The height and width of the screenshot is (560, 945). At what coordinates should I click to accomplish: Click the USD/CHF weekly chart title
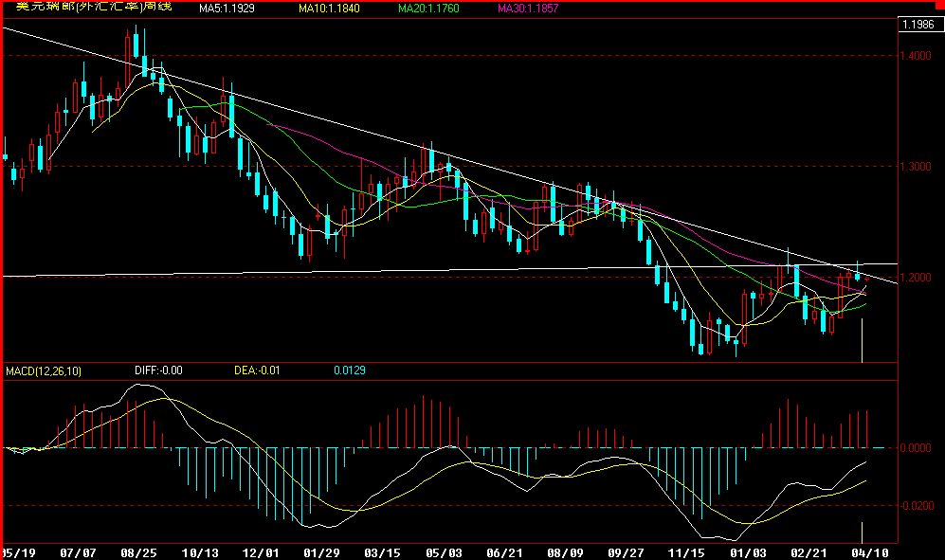[x=95, y=7]
